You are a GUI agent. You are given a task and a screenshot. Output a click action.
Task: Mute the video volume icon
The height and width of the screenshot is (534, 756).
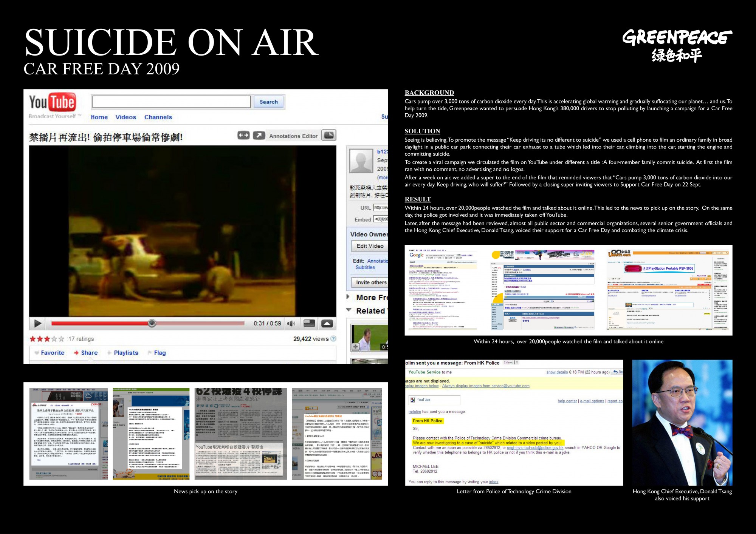point(291,323)
